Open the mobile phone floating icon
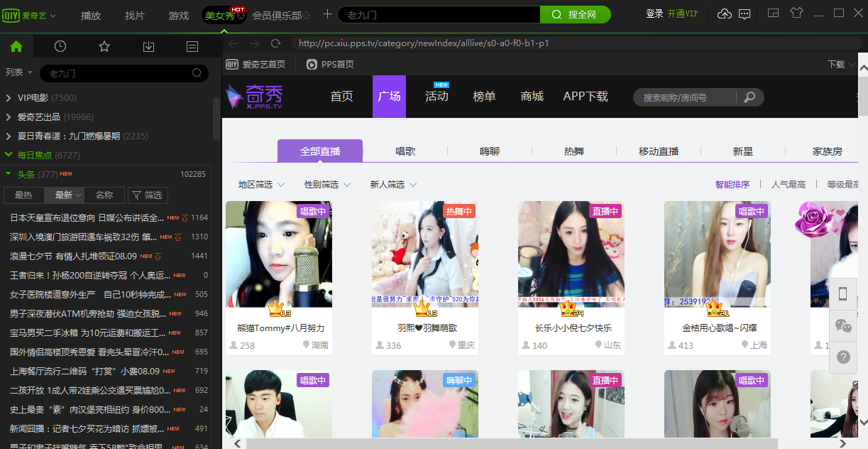The height and width of the screenshot is (449, 868). tap(843, 293)
